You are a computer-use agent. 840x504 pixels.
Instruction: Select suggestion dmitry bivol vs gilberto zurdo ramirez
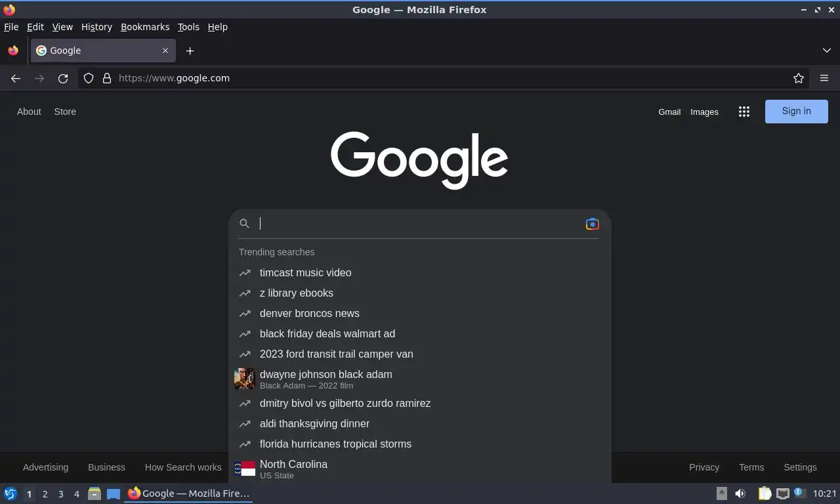tap(420, 403)
